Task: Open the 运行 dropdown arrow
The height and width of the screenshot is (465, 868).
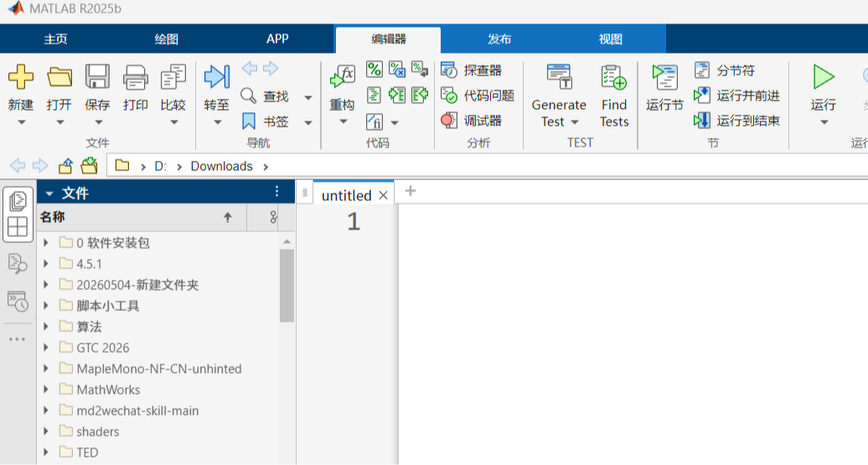Action: (824, 122)
